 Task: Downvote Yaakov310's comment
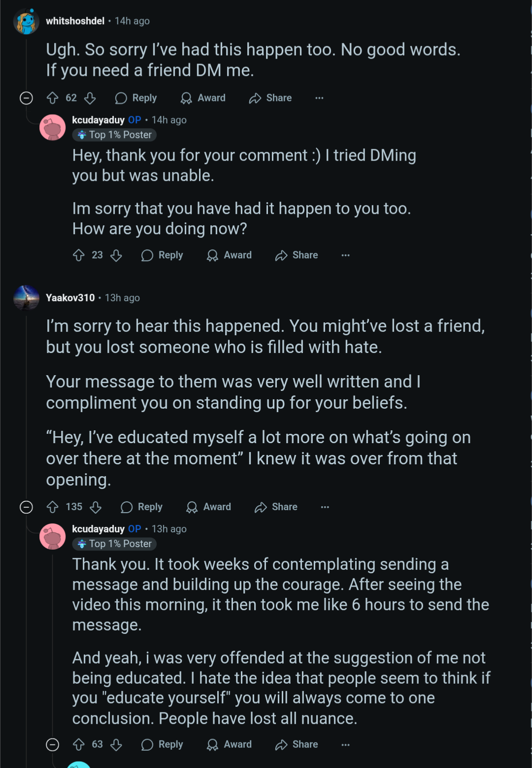96,507
